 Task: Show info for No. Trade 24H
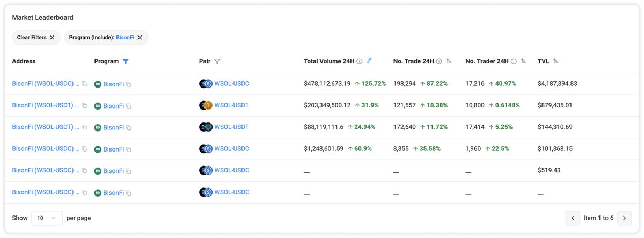click(439, 61)
